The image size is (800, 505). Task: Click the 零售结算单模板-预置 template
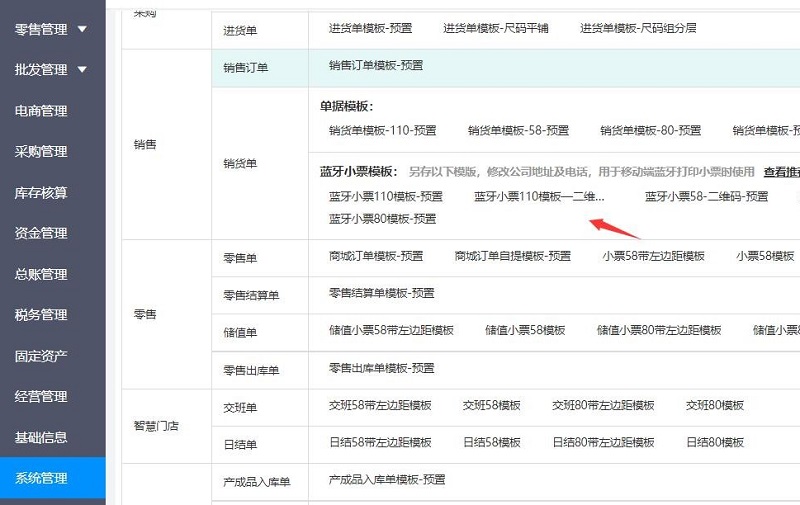[382, 293]
